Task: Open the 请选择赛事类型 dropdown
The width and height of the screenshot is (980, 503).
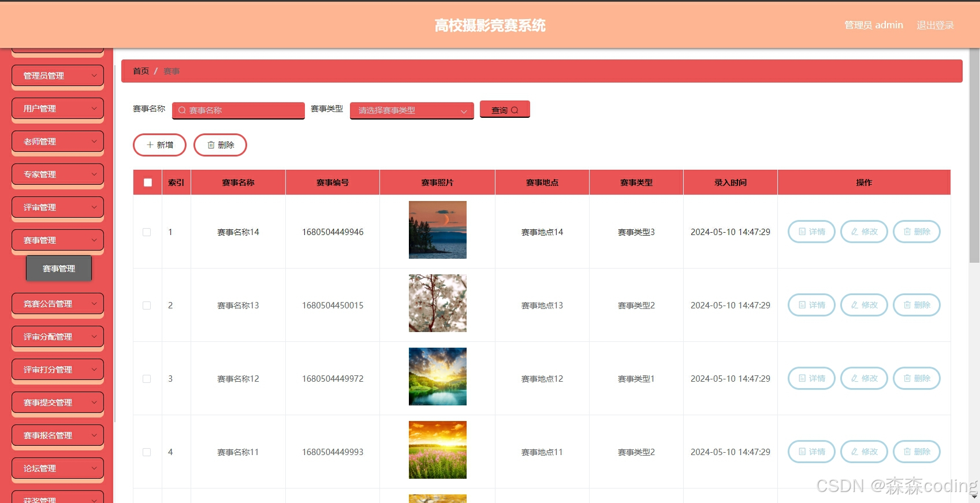Action: coord(412,110)
